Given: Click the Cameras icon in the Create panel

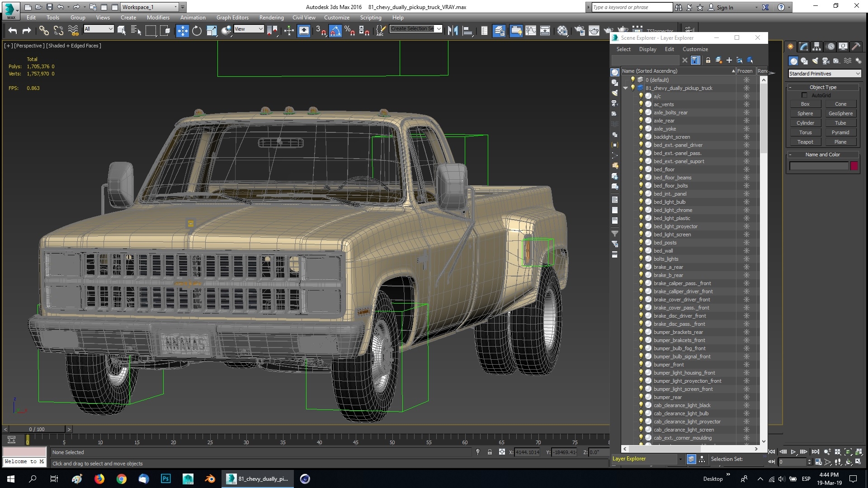Looking at the screenshot, I should click(826, 61).
